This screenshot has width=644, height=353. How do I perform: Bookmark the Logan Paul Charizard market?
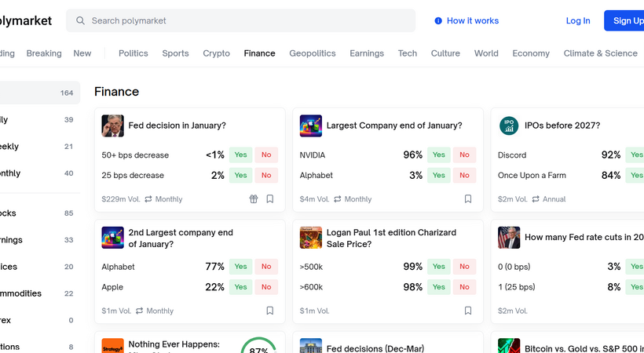tap(468, 311)
